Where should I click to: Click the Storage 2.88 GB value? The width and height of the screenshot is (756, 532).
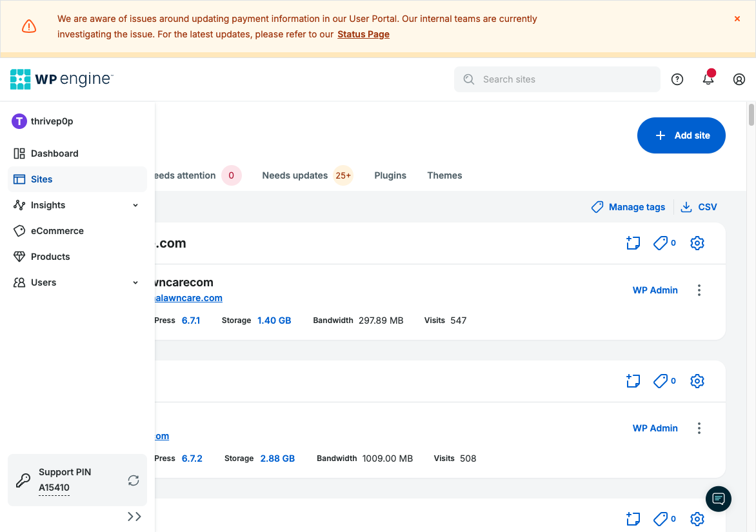coord(277,458)
